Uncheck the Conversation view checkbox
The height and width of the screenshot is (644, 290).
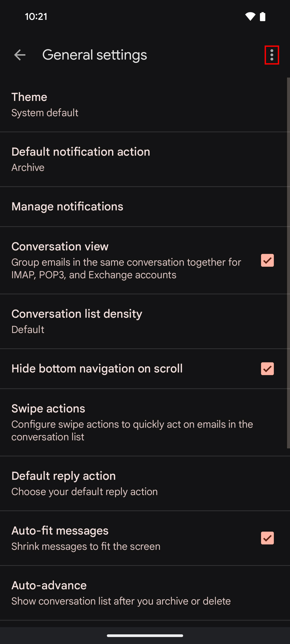(x=267, y=260)
